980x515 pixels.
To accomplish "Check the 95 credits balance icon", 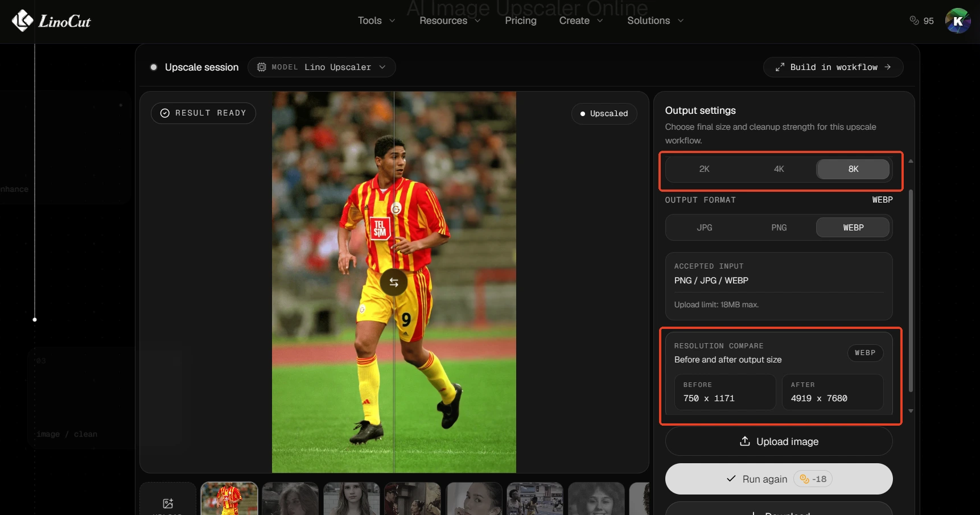I will [x=914, y=20].
